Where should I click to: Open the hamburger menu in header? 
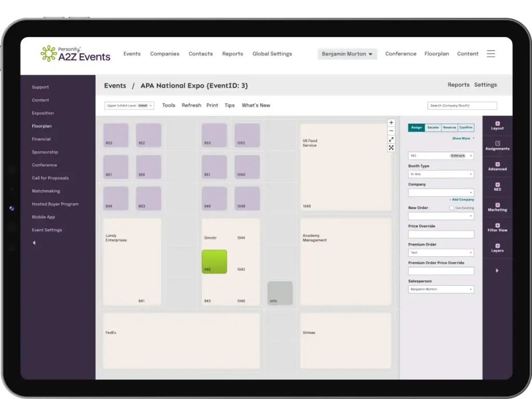[490, 54]
